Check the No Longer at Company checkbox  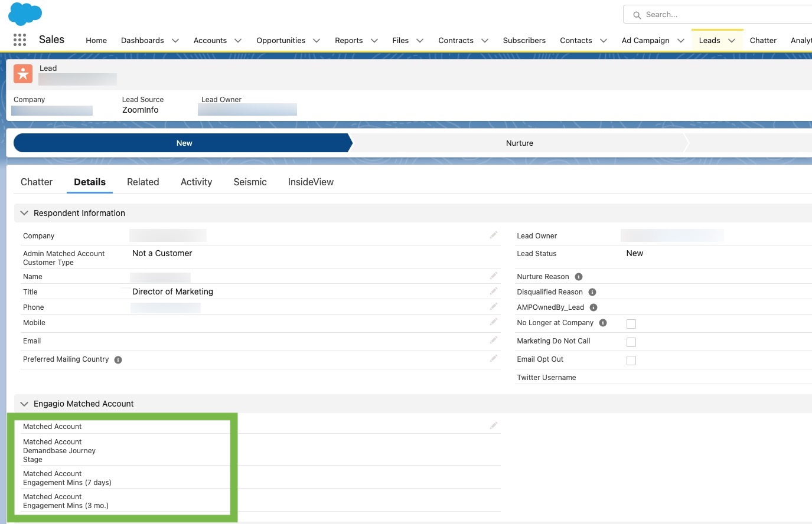(631, 324)
